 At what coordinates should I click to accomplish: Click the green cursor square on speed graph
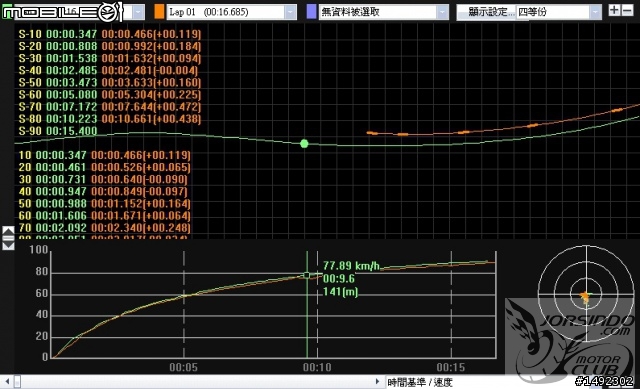307,276
